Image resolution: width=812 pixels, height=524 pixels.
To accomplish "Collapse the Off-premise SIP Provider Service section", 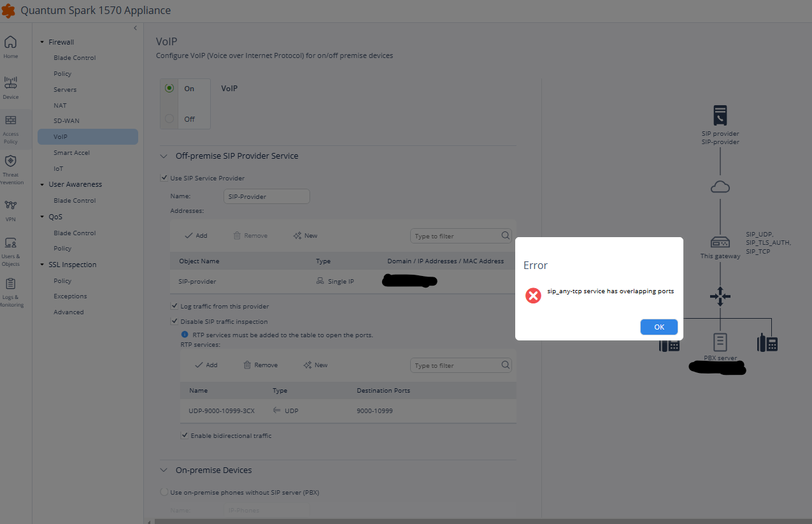I will pyautogui.click(x=164, y=156).
